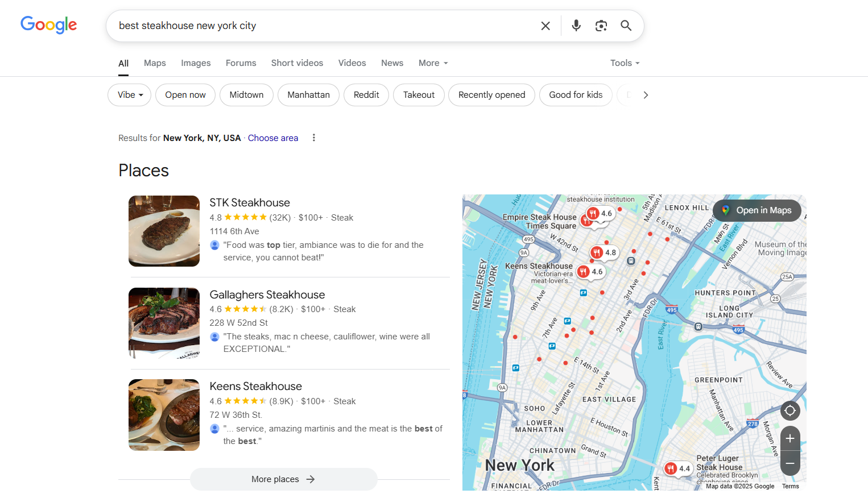This screenshot has width=868, height=502.
Task: Open the Forums tab
Action: tap(241, 63)
